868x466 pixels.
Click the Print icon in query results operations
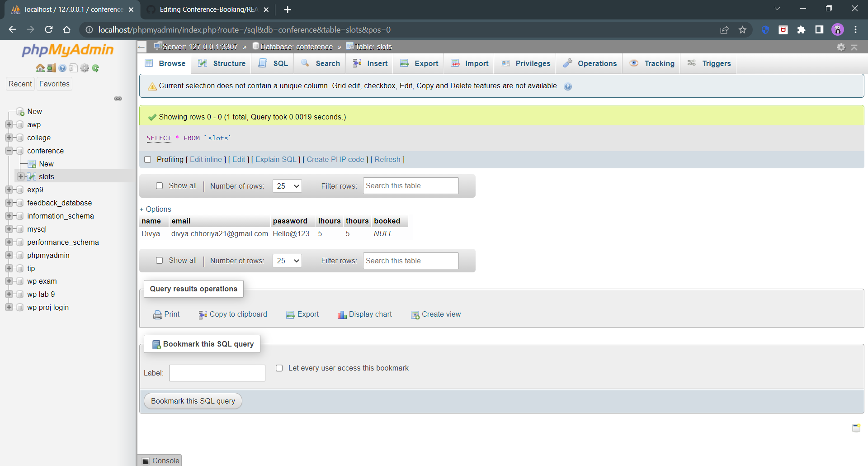coord(157,315)
